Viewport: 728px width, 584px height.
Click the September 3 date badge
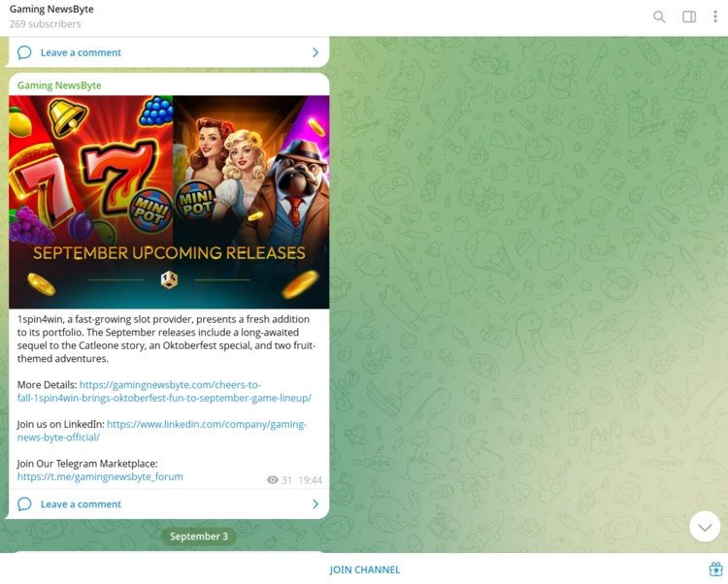click(x=199, y=536)
